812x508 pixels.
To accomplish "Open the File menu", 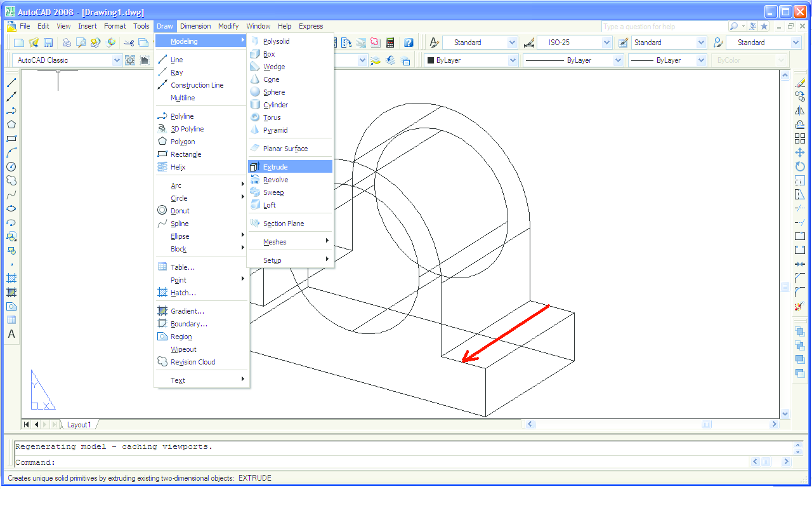I will [x=25, y=26].
